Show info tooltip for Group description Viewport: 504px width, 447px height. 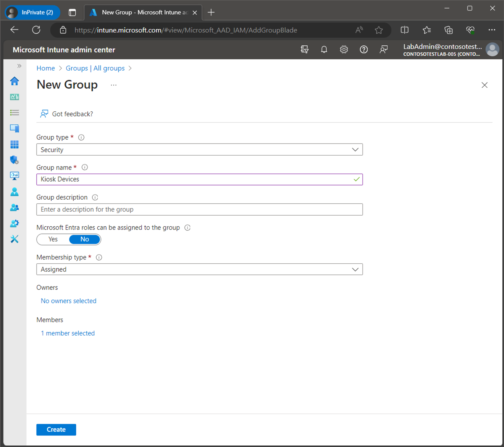point(95,198)
